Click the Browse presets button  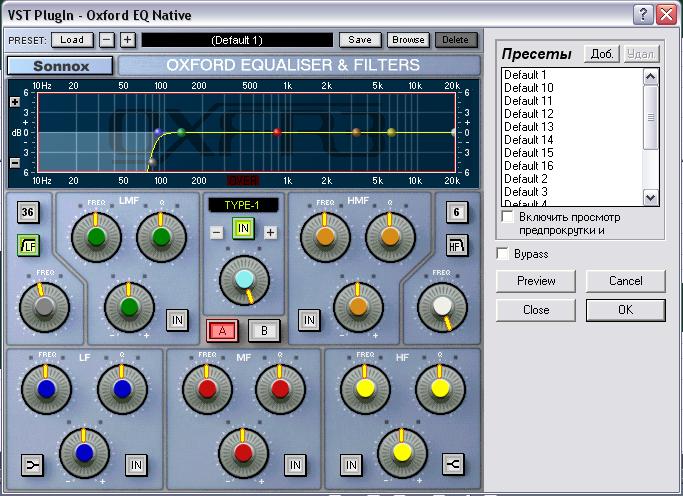pyautogui.click(x=408, y=40)
